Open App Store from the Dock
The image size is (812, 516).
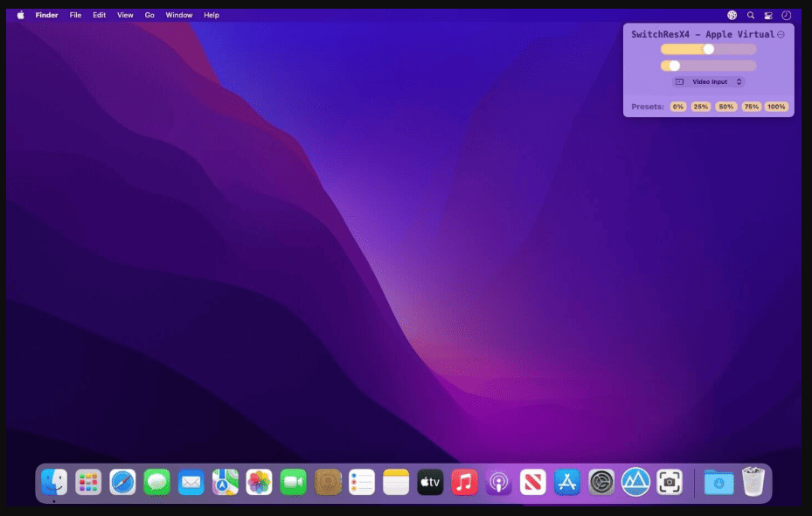(566, 482)
